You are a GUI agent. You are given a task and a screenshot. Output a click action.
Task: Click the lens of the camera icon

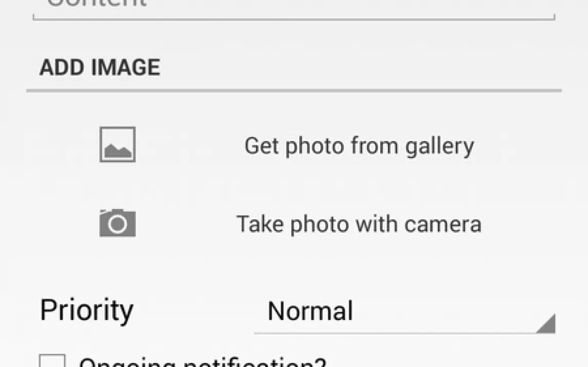pyautogui.click(x=117, y=225)
